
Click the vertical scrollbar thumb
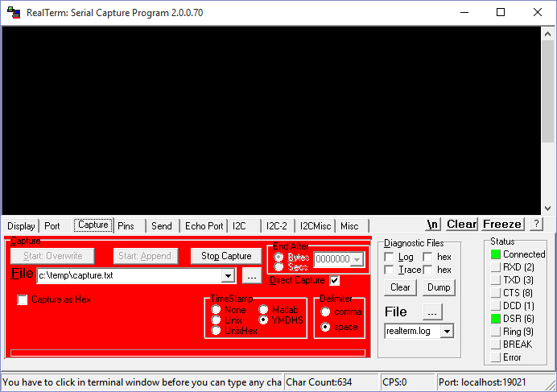[x=548, y=91]
